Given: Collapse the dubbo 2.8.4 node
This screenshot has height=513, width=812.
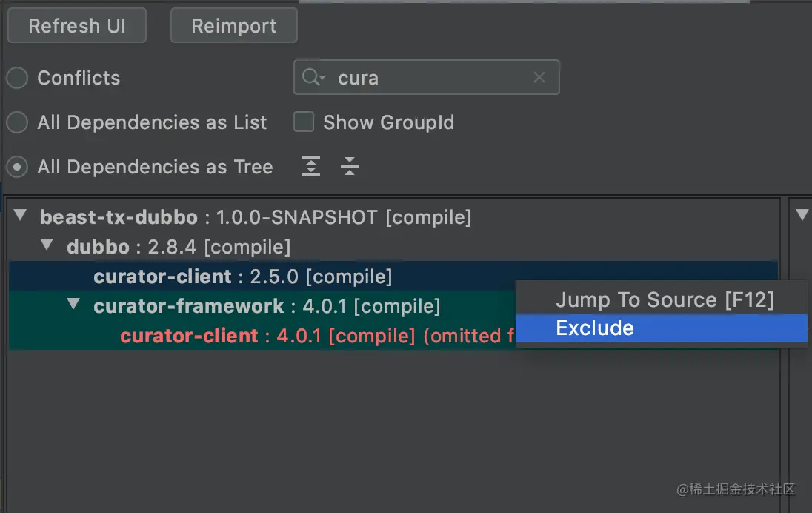Looking at the screenshot, I should 47,245.
